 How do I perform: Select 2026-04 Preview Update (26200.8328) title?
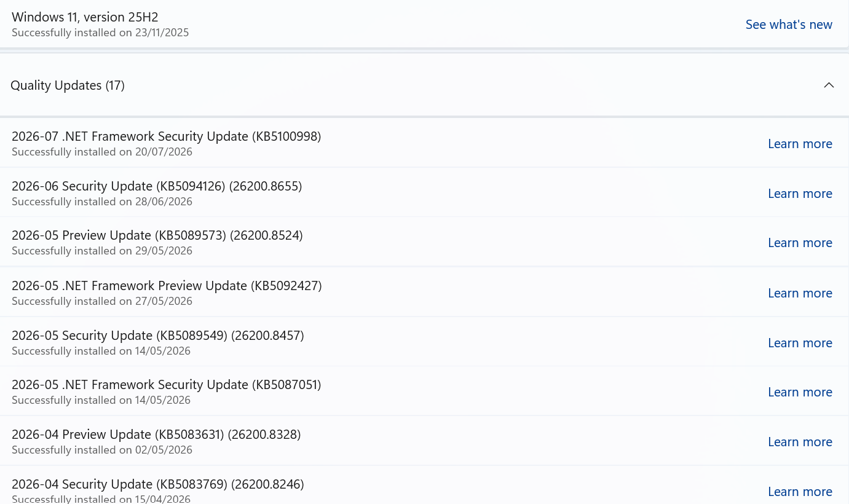coord(156,435)
